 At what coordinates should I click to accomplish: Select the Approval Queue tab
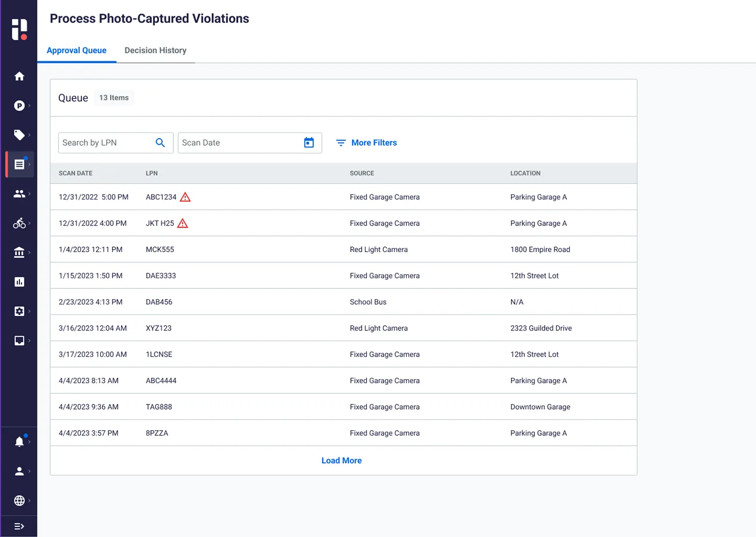pyautogui.click(x=77, y=50)
